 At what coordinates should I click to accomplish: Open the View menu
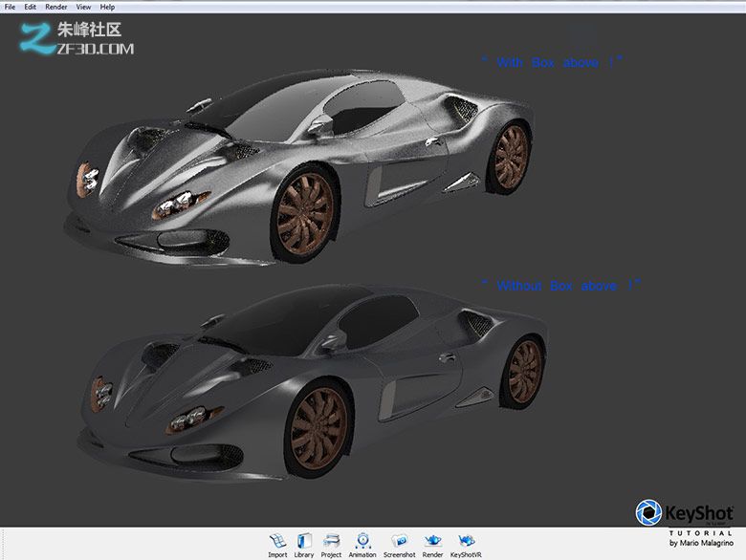[x=84, y=7]
